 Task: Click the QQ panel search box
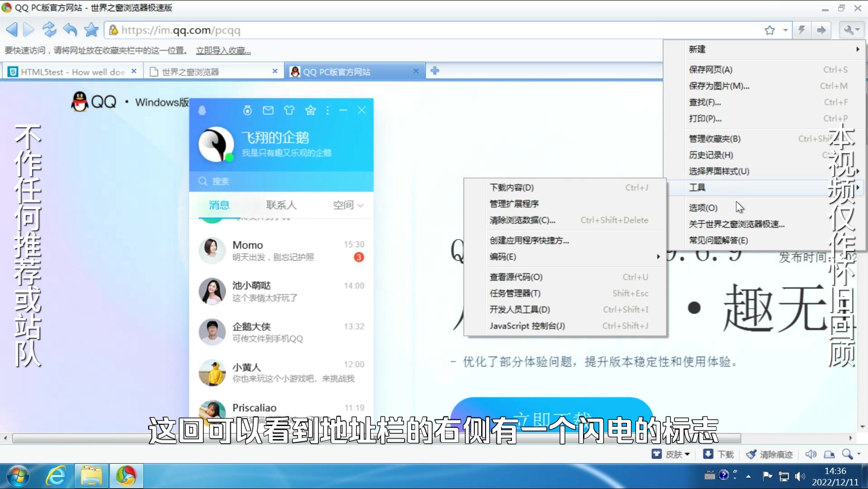281,181
